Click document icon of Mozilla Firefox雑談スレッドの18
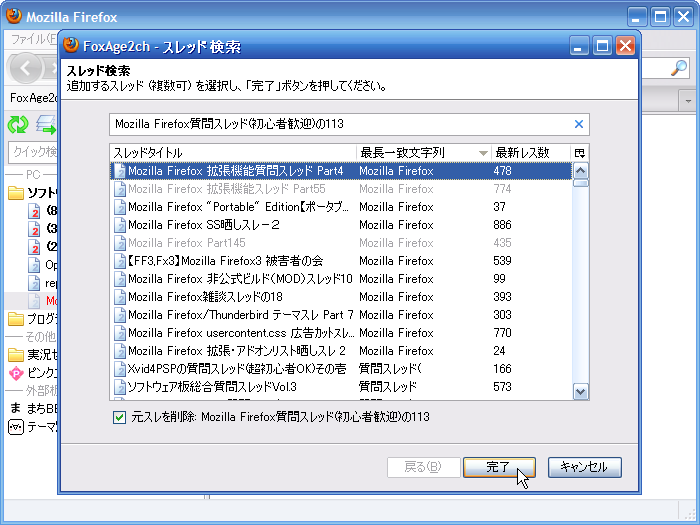Viewport: 700px width, 525px height. coord(119,297)
